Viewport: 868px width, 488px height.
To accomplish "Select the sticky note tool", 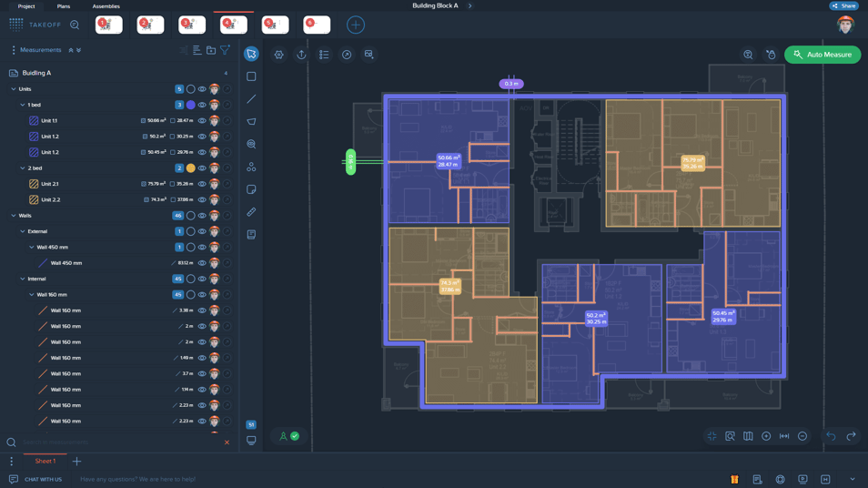I will (251, 189).
